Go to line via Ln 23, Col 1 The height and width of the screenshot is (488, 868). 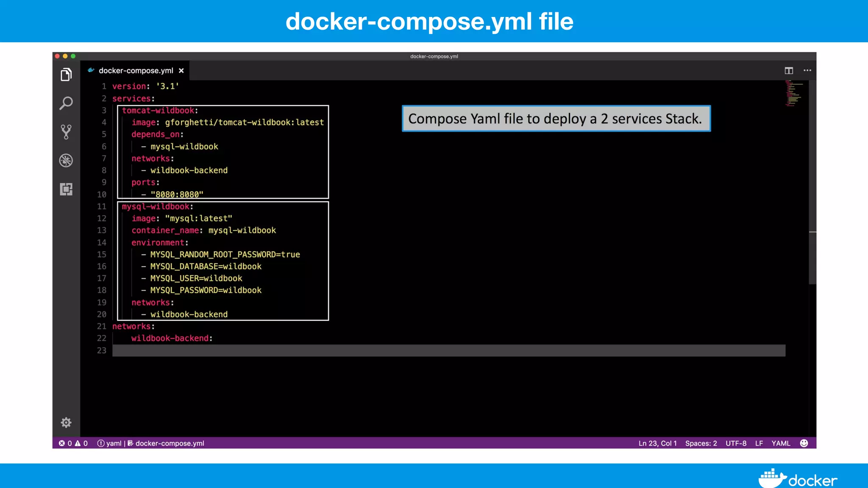[657, 443]
